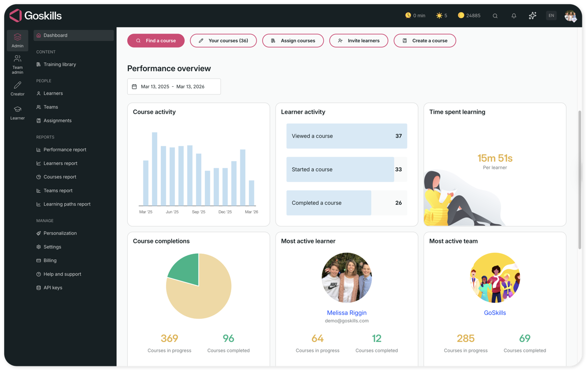The width and height of the screenshot is (588, 372).
Task: Click the beige slice of completions pie
Action: coord(206,296)
